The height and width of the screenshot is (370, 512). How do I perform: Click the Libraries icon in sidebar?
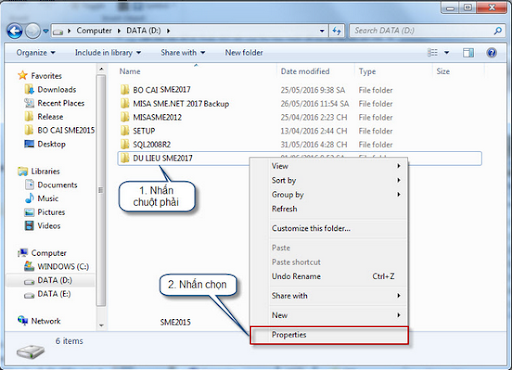(x=23, y=171)
